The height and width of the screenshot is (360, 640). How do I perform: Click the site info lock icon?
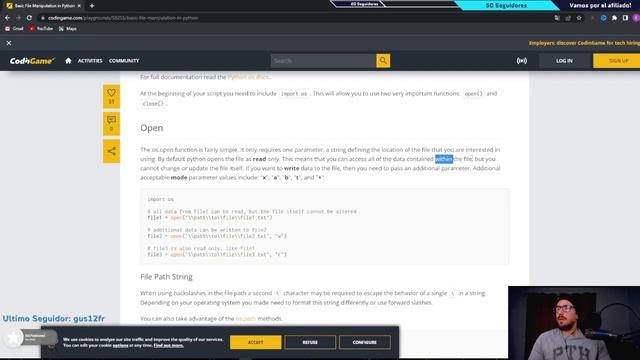[42, 18]
